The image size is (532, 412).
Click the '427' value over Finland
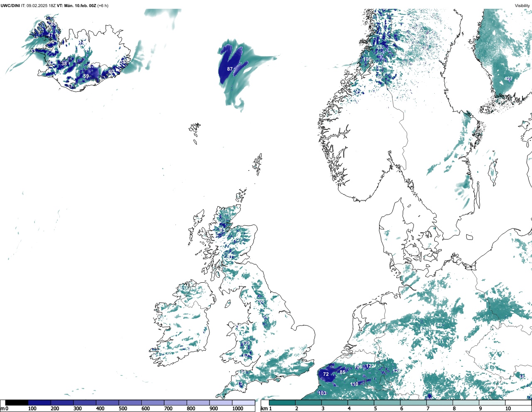508,79
